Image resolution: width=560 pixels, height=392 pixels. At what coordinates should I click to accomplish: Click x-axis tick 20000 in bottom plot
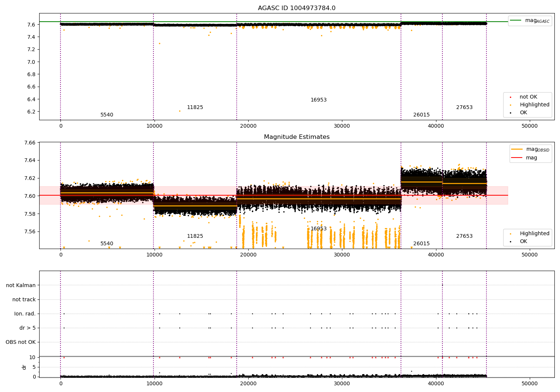(248, 383)
